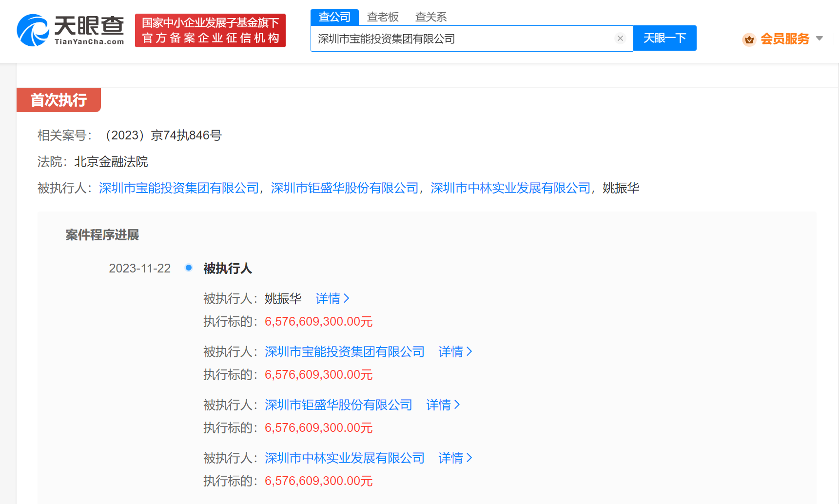Click the blue timeline dot for 2023-11-22
The width and height of the screenshot is (839, 504).
[x=189, y=268]
